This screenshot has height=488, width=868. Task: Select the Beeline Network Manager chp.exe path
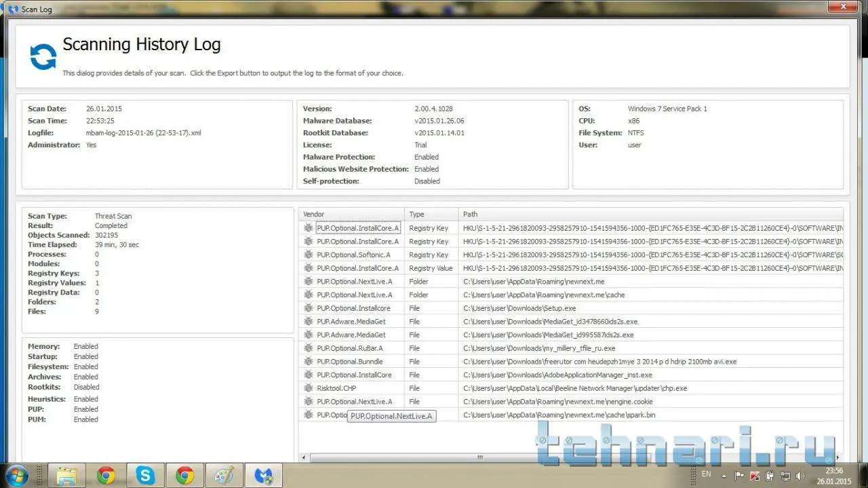pos(575,388)
